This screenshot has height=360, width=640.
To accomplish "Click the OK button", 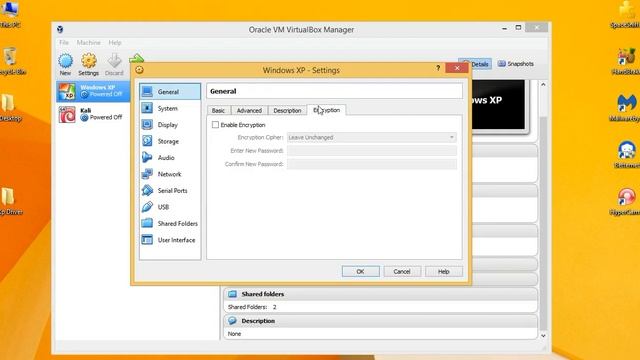I will [x=360, y=271].
